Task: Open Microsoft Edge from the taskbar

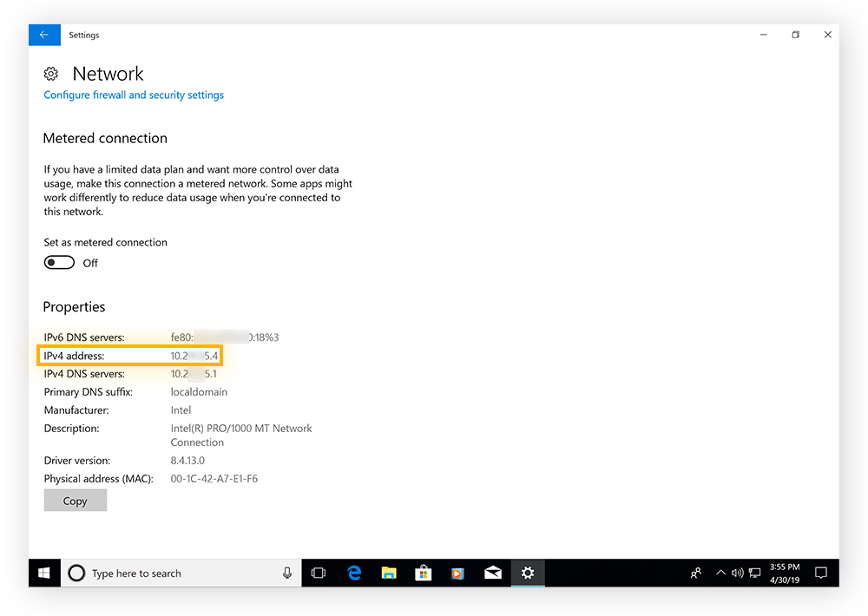Action: point(354,573)
